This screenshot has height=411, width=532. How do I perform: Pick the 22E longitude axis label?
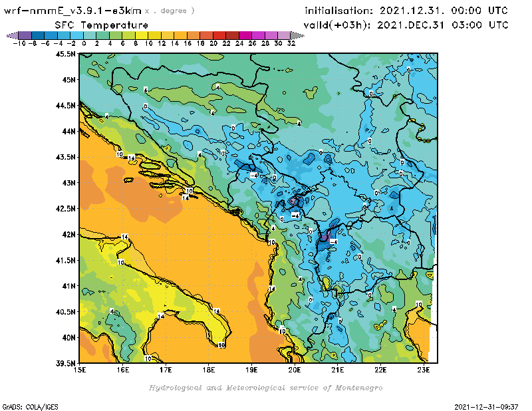click(380, 370)
